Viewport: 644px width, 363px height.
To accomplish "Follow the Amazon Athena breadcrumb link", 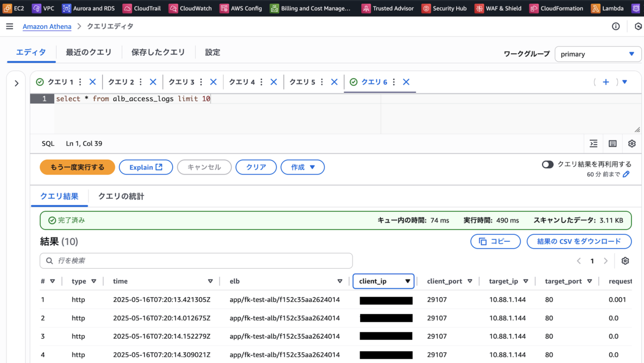I will pos(47,26).
